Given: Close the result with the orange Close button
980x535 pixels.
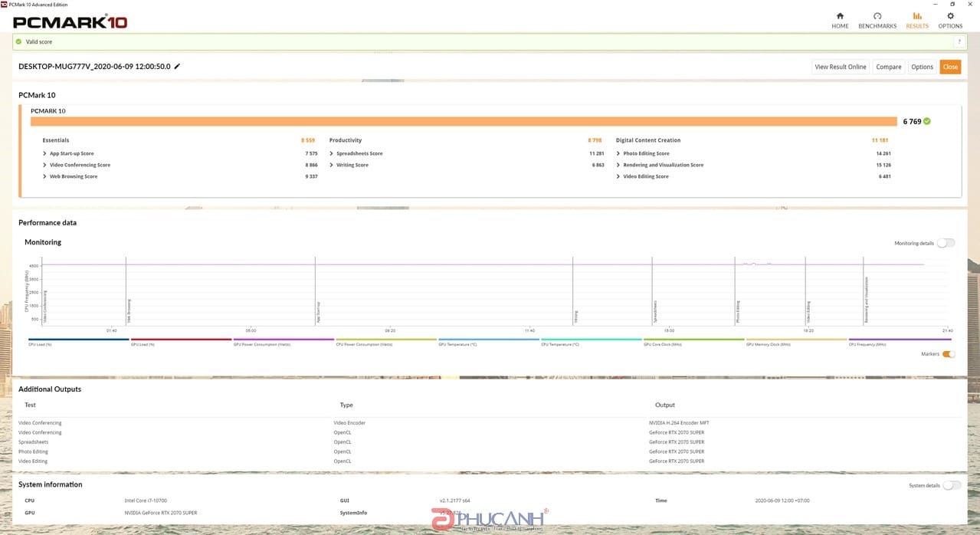Looking at the screenshot, I should click(950, 67).
